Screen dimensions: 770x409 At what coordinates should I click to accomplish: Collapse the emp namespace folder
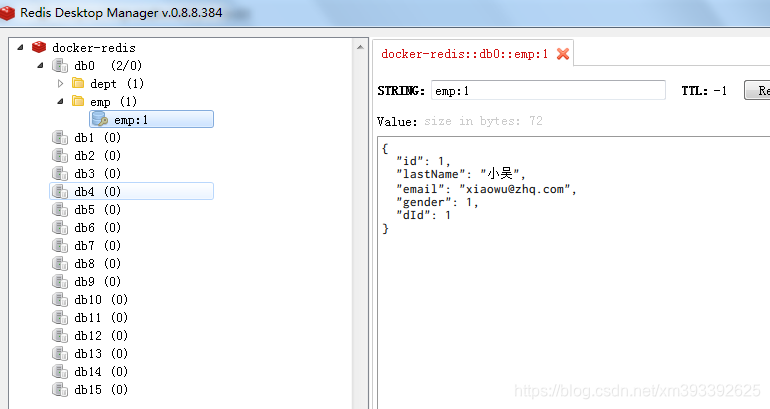click(x=60, y=102)
